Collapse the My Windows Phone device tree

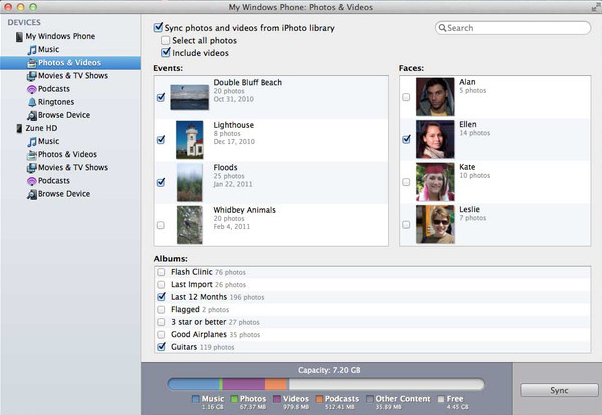[7, 36]
